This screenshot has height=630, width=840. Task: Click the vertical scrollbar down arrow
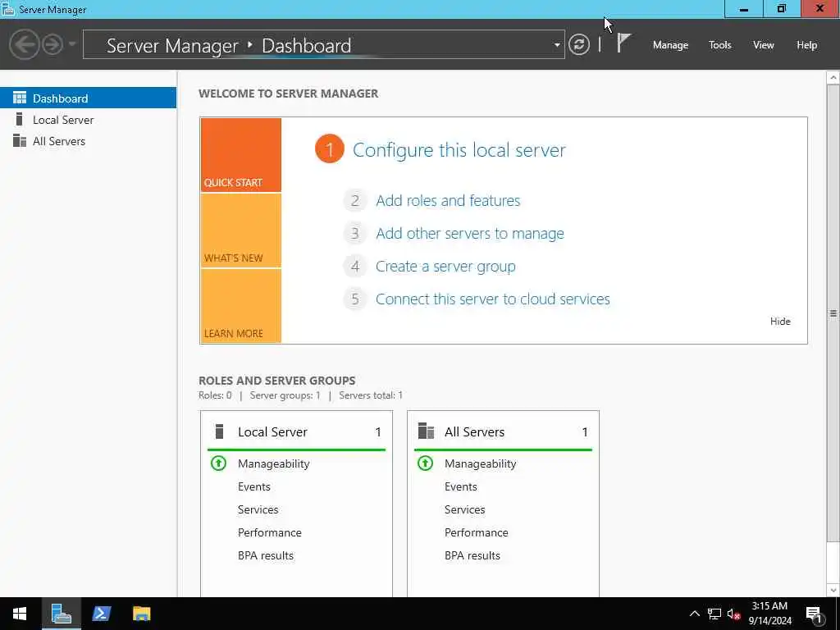coord(833,590)
